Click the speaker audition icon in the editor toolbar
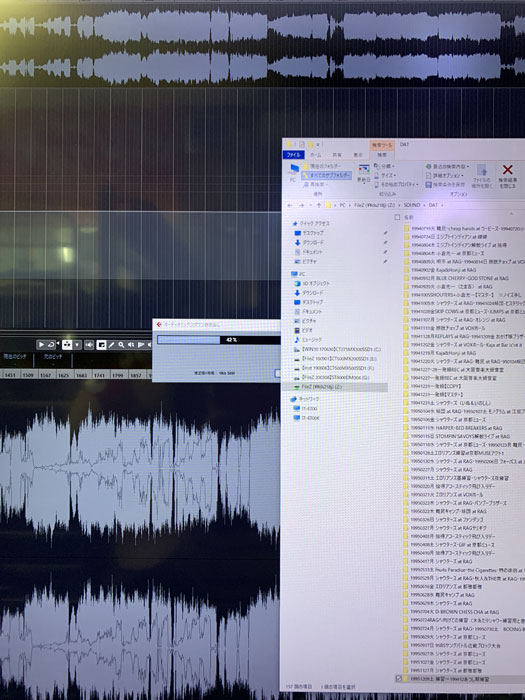 pyautogui.click(x=89, y=345)
